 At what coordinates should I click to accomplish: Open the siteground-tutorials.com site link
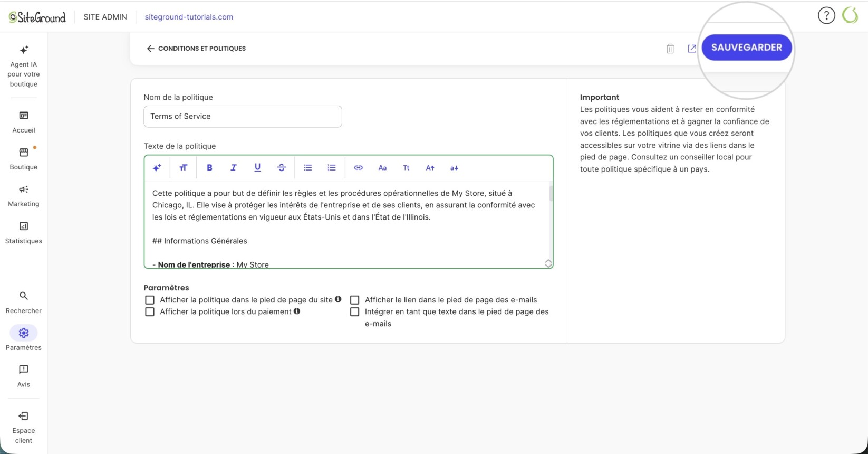(189, 17)
